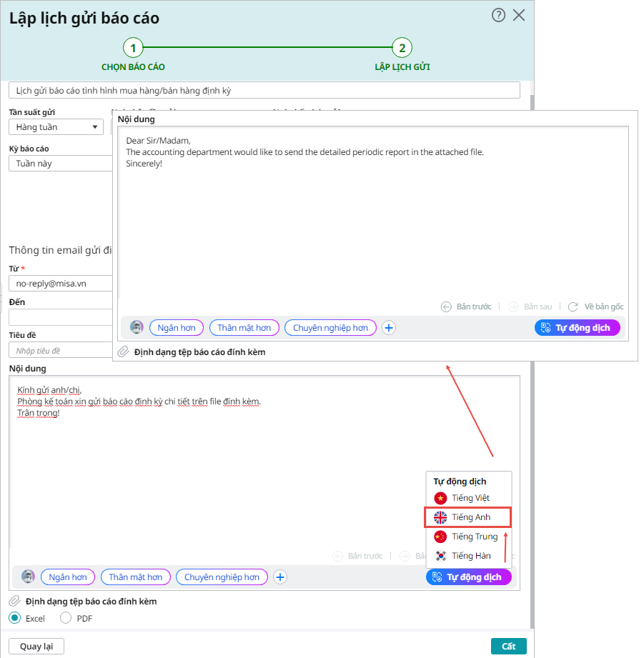
Task: Click the plus icon in the popup toolbar
Action: [389, 328]
